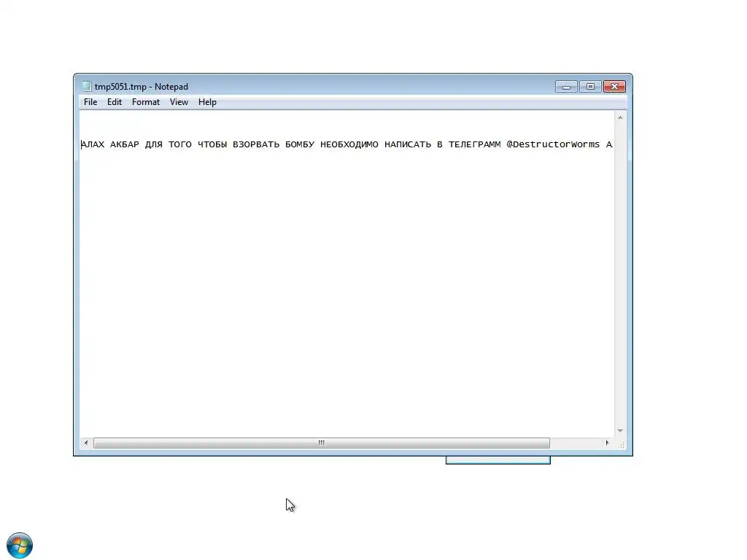Click the word @DestructorWorms in the text

(x=553, y=144)
